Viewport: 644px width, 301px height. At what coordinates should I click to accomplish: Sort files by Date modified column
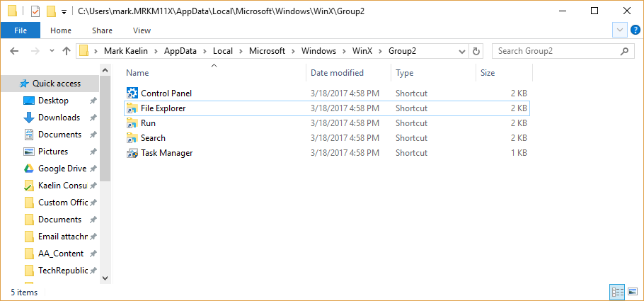[337, 73]
